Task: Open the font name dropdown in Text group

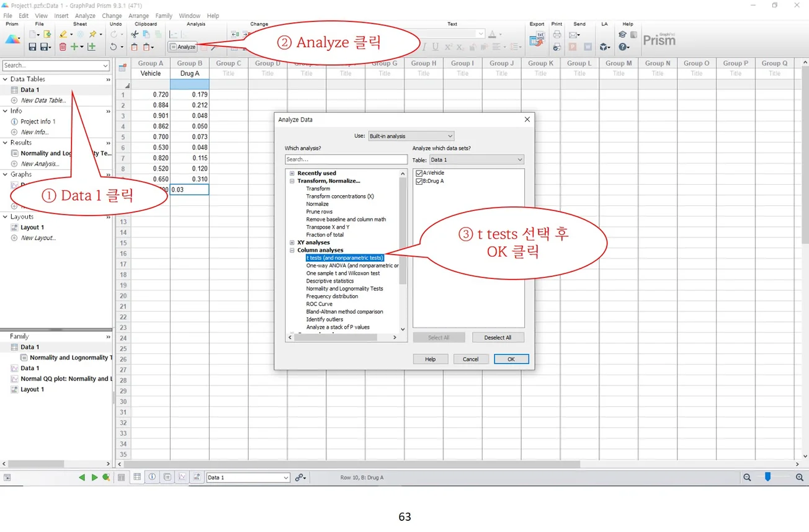Action: pyautogui.click(x=481, y=34)
